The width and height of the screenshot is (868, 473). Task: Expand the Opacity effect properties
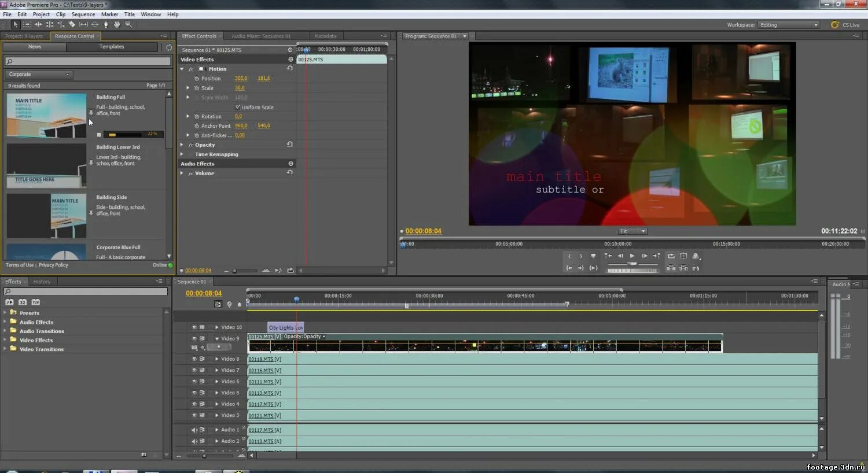click(x=182, y=145)
